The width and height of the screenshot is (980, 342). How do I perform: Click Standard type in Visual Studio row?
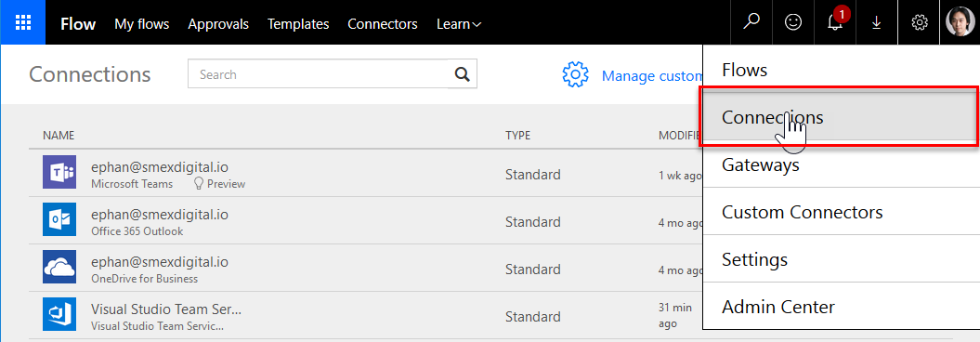(532, 317)
